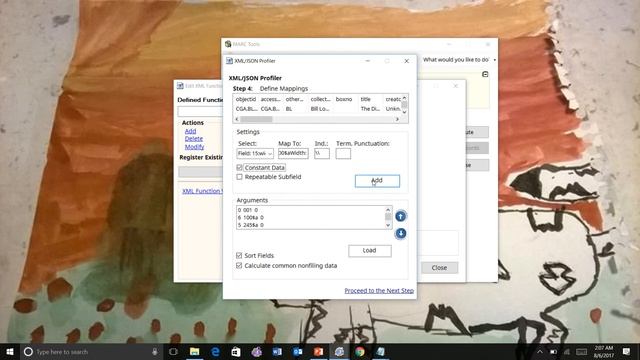Select the 'The Di...' table cell
Image resolution: width=640 pixels, height=360 pixels.
coord(370,109)
